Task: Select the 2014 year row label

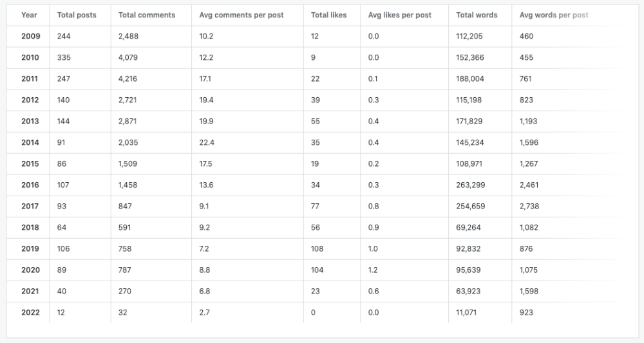Action: 30,142
